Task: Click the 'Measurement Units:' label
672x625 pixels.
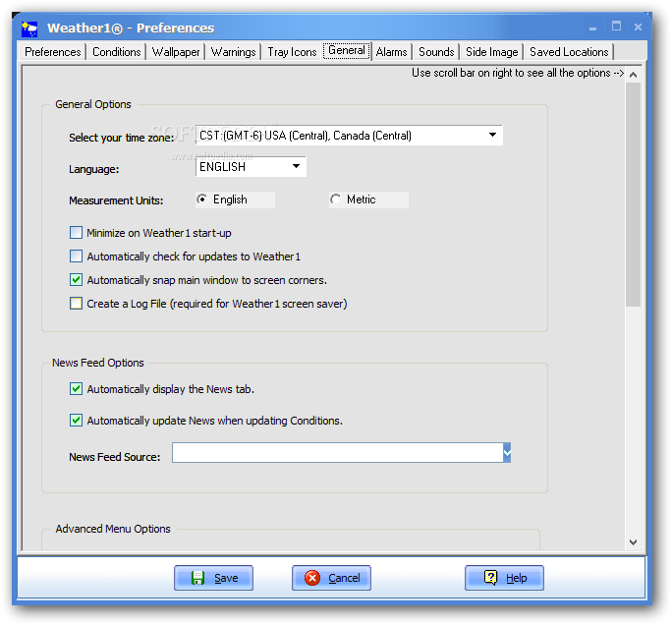Action: tap(116, 200)
